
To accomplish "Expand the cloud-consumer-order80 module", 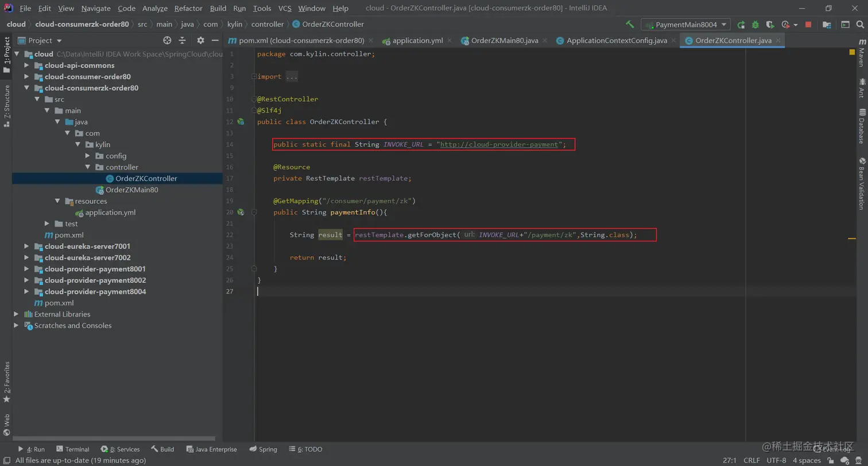I will coord(26,77).
